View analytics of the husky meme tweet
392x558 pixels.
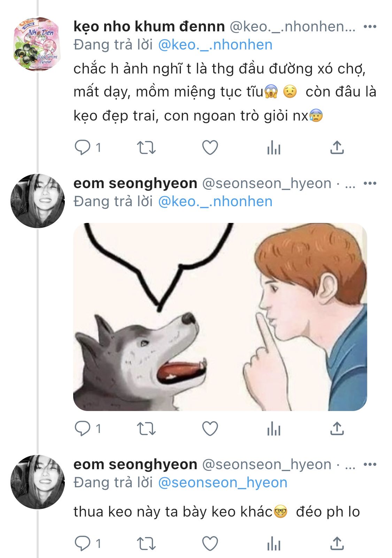274,428
